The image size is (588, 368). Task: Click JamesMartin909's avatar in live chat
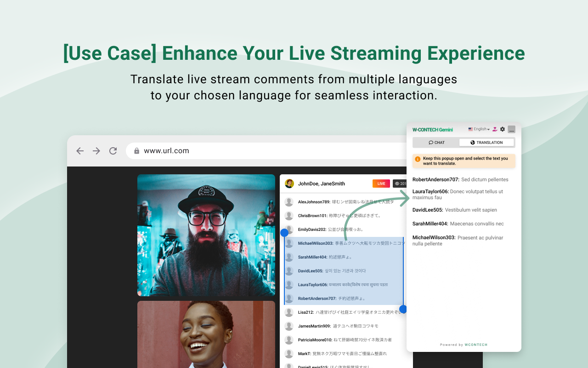pyautogui.click(x=289, y=326)
